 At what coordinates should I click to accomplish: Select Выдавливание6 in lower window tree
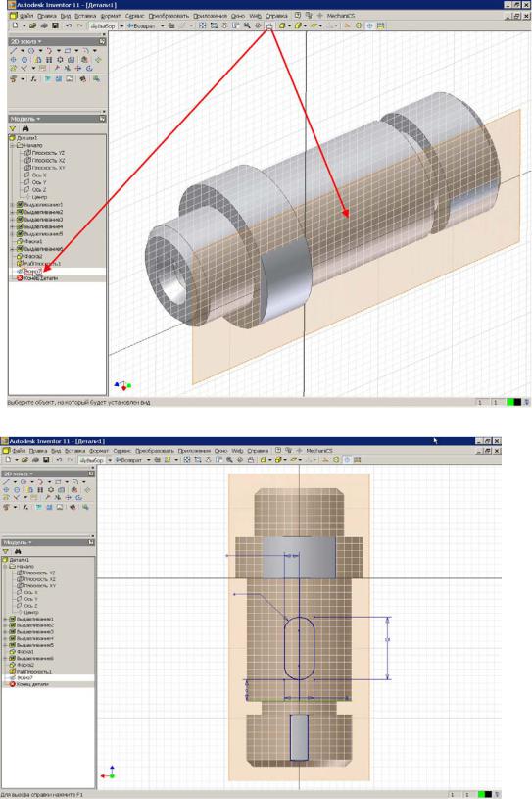pyautogui.click(x=31, y=659)
